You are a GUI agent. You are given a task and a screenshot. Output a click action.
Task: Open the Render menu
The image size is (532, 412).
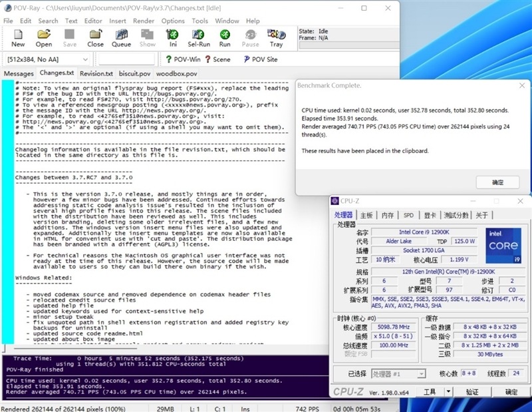tap(144, 21)
